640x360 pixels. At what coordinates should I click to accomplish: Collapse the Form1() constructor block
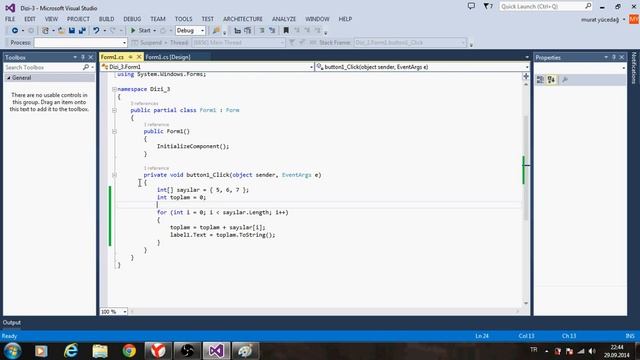[x=114, y=131]
